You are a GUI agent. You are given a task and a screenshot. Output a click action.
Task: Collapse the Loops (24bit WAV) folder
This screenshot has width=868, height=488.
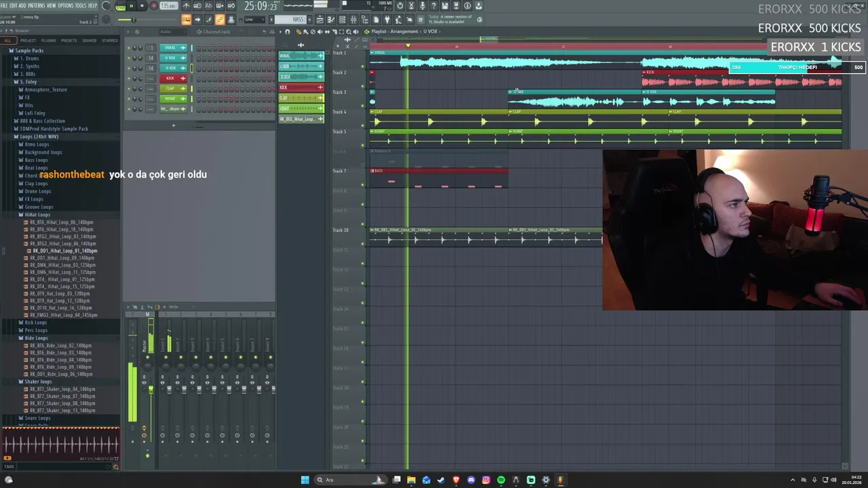[x=39, y=136]
